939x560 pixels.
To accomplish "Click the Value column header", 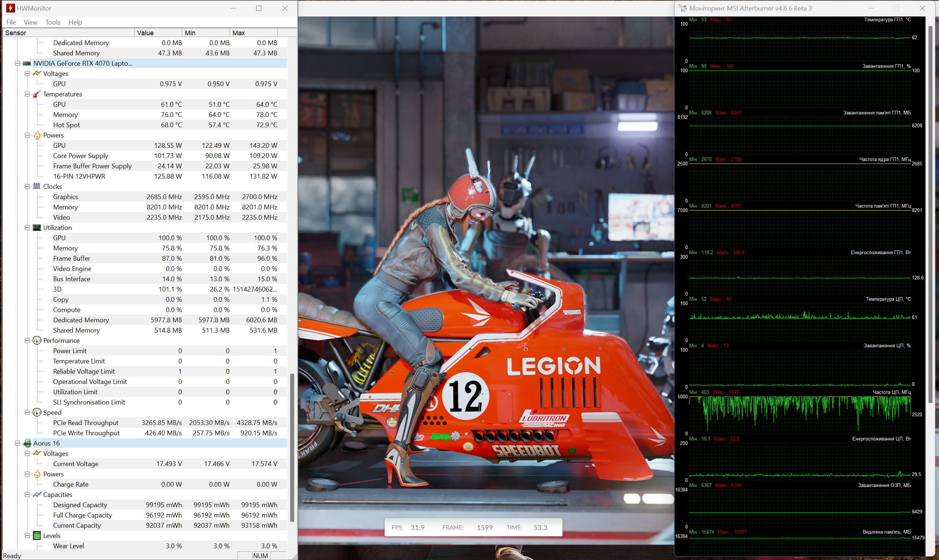I will tap(158, 33).
